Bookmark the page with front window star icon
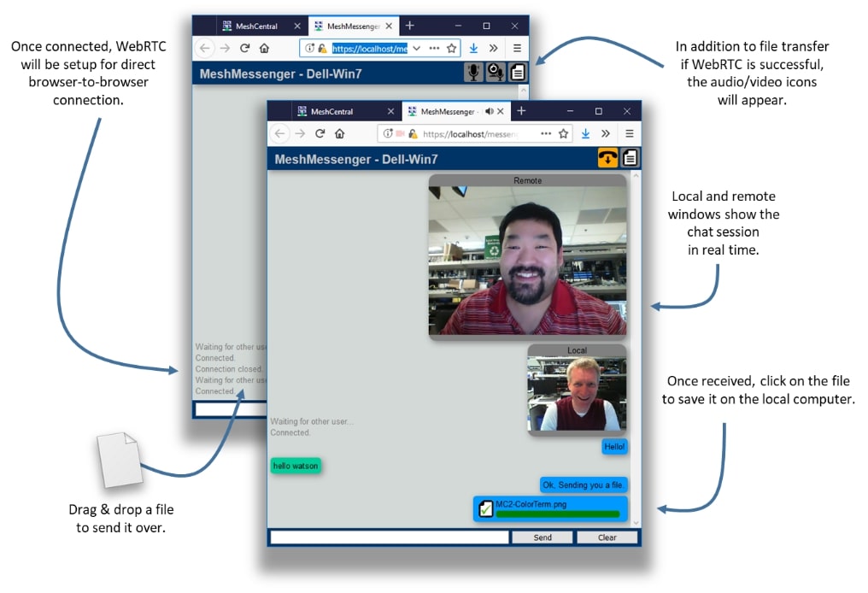Screen dimensions: 868x593 [x=563, y=133]
